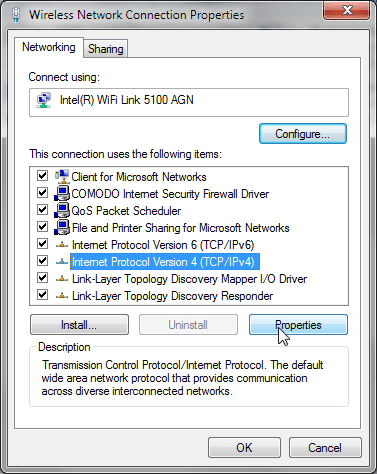This screenshot has height=474, width=377.
Task: Select the Client for Microsoft Networks row
Action: coord(139,177)
